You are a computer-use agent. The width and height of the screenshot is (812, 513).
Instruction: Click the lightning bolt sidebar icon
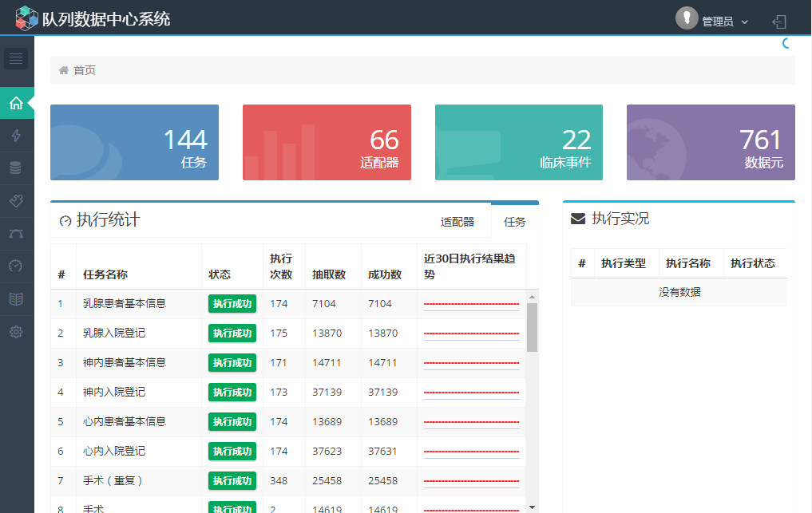(x=16, y=136)
